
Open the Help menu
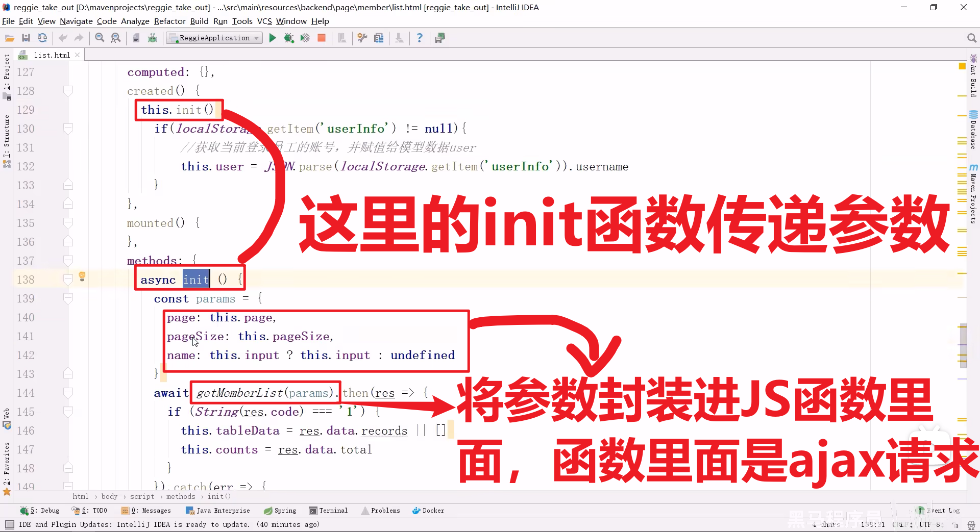[x=320, y=21]
